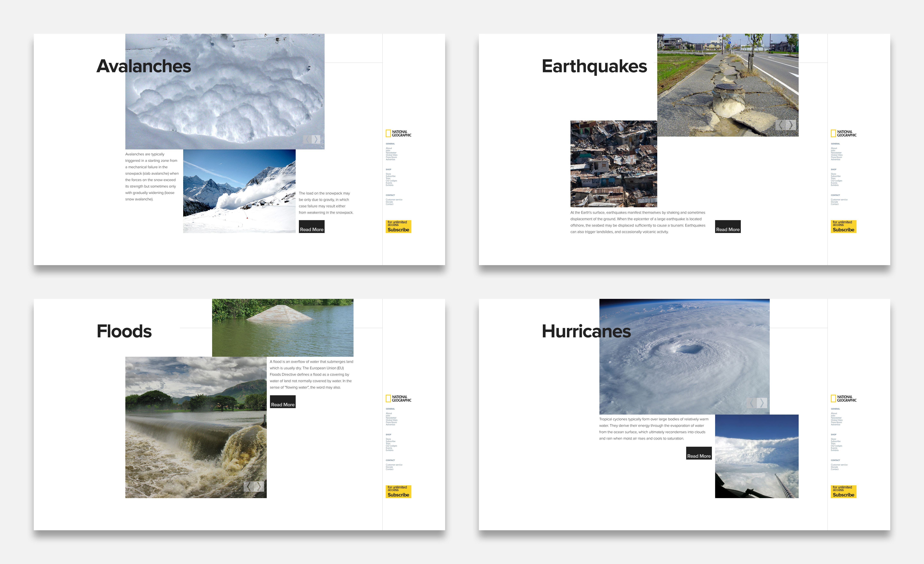Open the large avalanche snow debris photo
924x564 pixels.
tap(225, 91)
